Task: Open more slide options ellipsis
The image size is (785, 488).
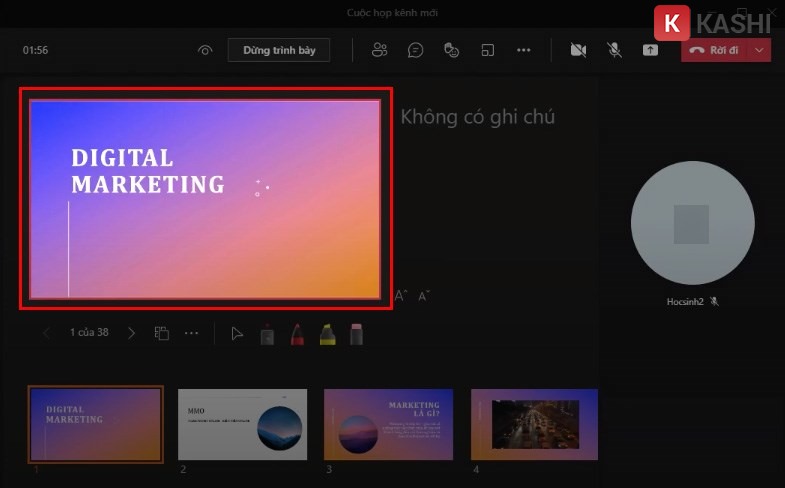Action: (x=192, y=333)
